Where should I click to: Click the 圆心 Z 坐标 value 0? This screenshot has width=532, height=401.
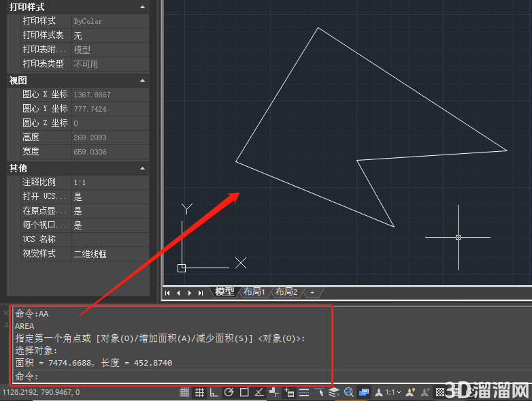pos(110,123)
